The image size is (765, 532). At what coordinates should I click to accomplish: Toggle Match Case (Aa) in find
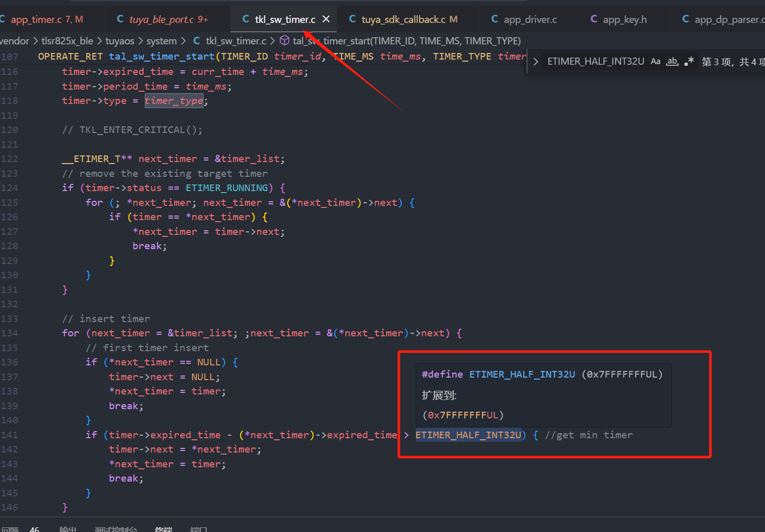[655, 62]
